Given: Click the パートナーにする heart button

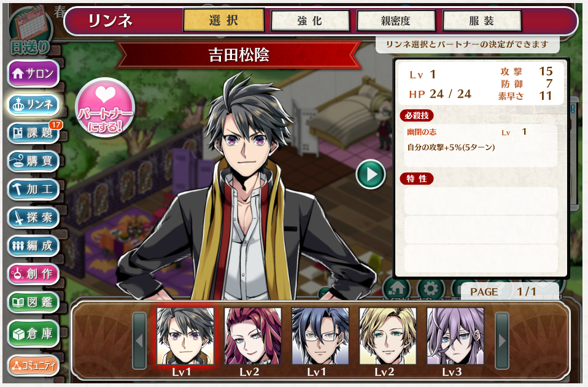Looking at the screenshot, I should click(x=105, y=107).
